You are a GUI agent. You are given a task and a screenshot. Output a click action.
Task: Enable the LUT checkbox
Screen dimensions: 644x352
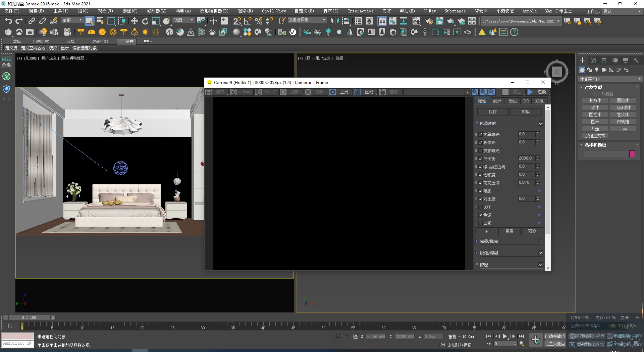[x=480, y=207]
